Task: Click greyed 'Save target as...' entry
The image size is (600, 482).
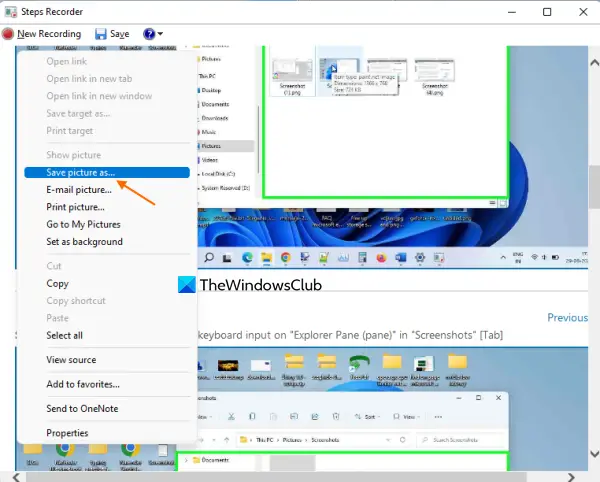Action: tap(78, 114)
